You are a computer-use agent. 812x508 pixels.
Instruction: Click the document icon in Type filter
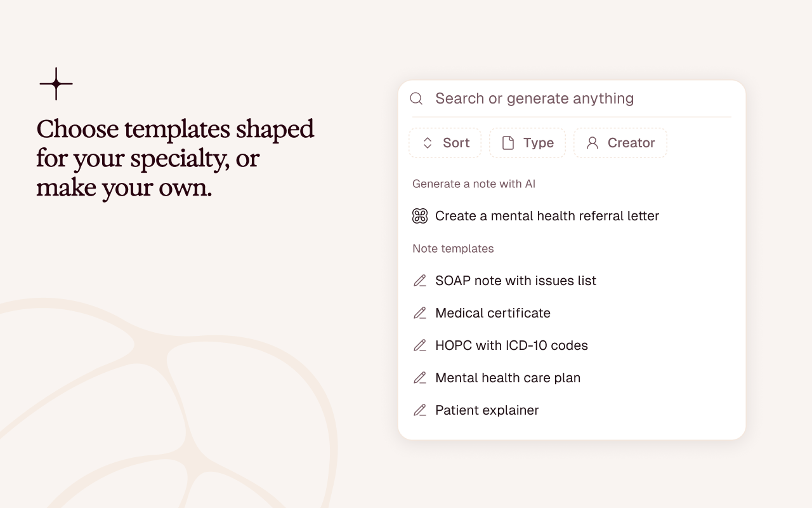[508, 143]
